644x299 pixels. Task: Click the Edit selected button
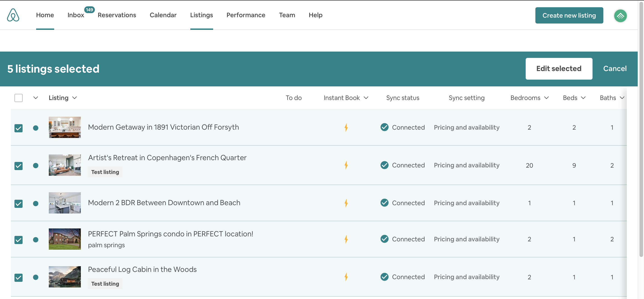[559, 69]
